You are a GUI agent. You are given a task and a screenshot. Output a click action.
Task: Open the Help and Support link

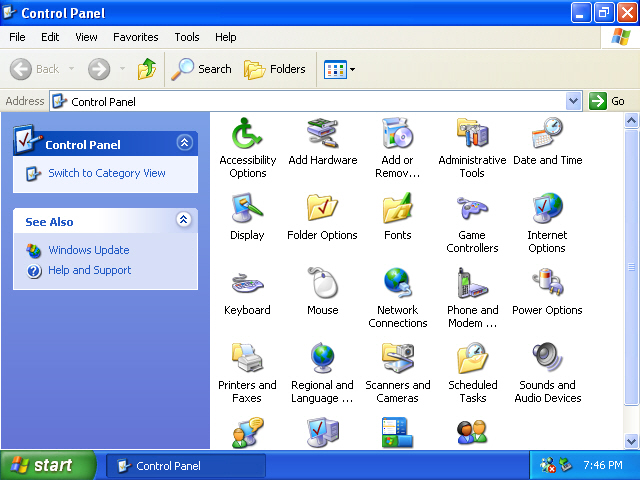(90, 270)
